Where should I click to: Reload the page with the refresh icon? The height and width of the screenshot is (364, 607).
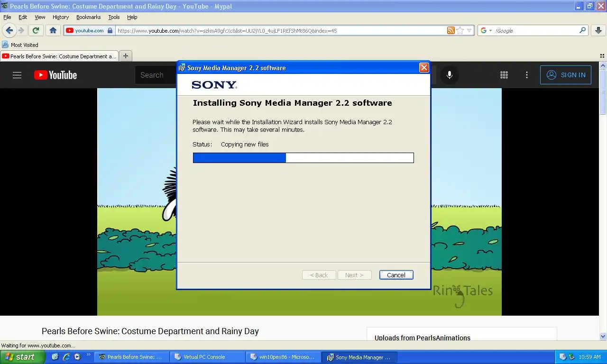tap(36, 30)
